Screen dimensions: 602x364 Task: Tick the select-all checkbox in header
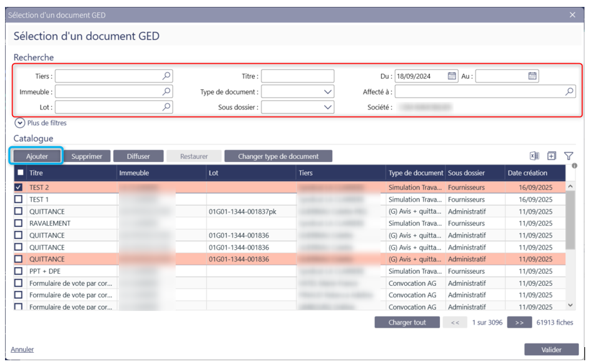coord(21,173)
